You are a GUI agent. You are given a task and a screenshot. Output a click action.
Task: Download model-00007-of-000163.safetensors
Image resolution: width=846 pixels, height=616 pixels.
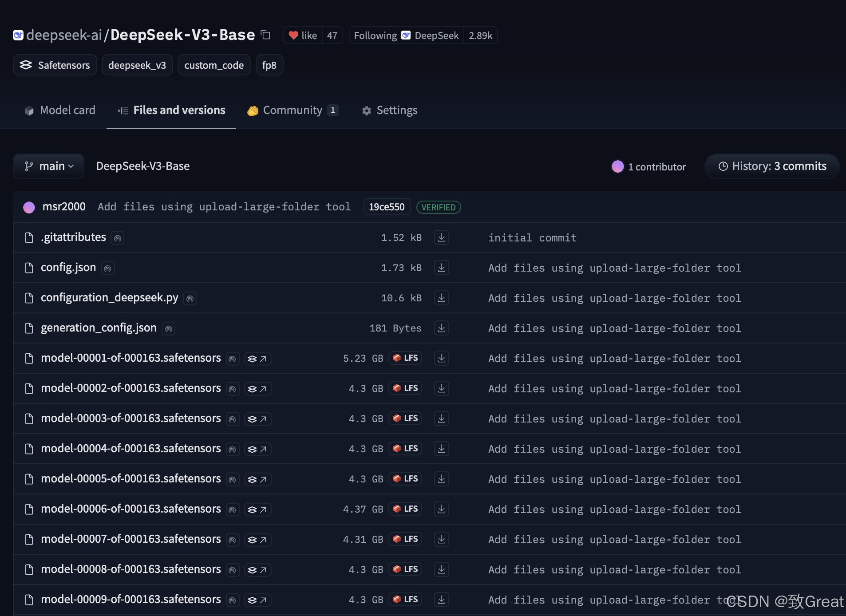click(x=442, y=539)
